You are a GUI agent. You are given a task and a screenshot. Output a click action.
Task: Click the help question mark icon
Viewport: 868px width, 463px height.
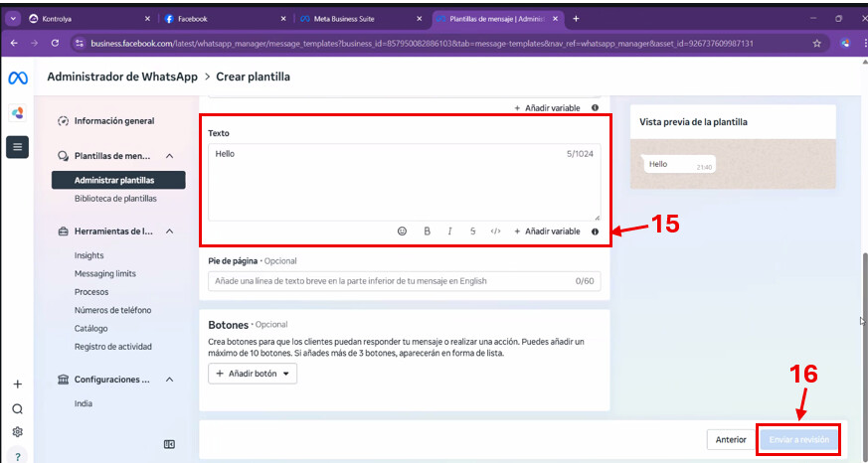(x=17, y=456)
